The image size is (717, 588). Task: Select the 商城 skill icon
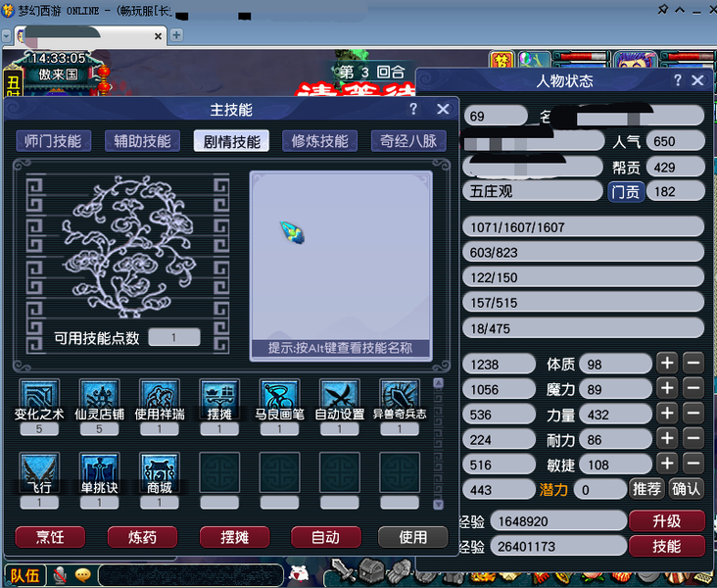tap(160, 471)
